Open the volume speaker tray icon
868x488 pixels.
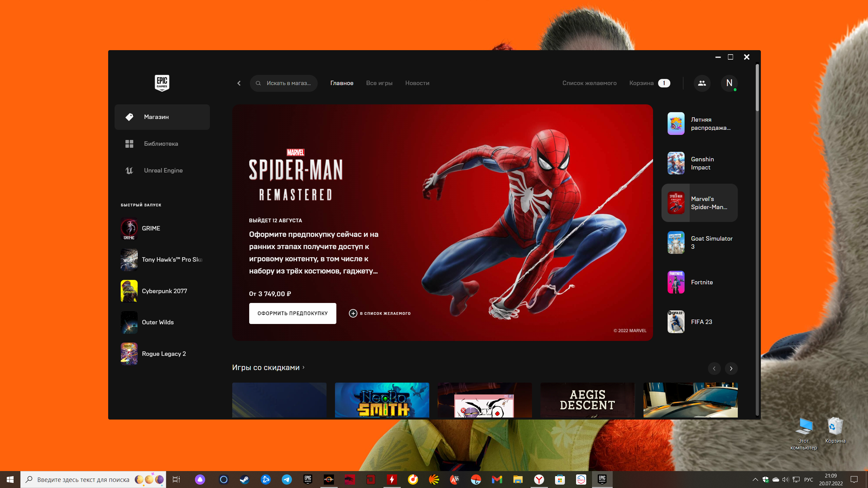786,480
